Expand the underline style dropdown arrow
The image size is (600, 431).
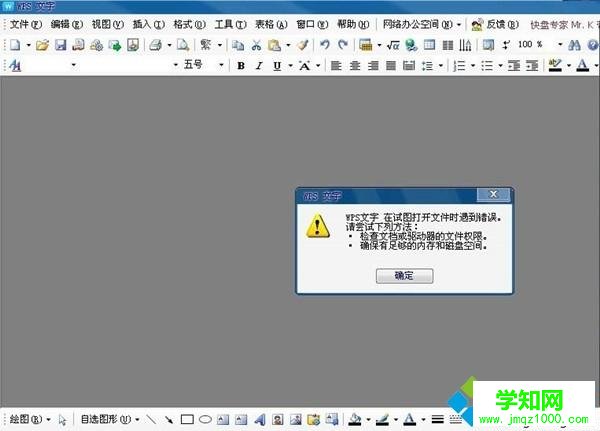290,66
